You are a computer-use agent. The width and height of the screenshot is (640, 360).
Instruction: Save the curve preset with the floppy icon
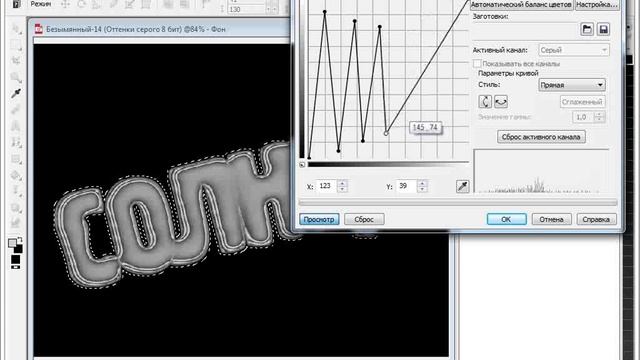[x=603, y=29]
